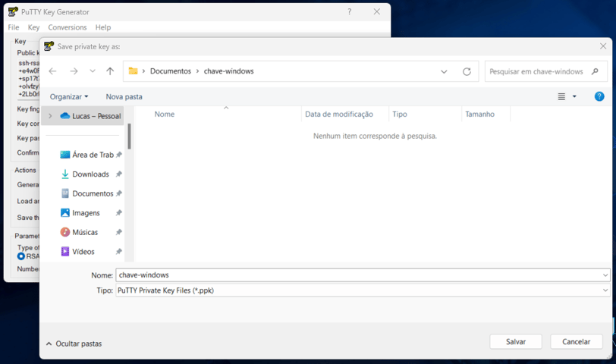Open Área de Trabalho quick access

point(86,155)
